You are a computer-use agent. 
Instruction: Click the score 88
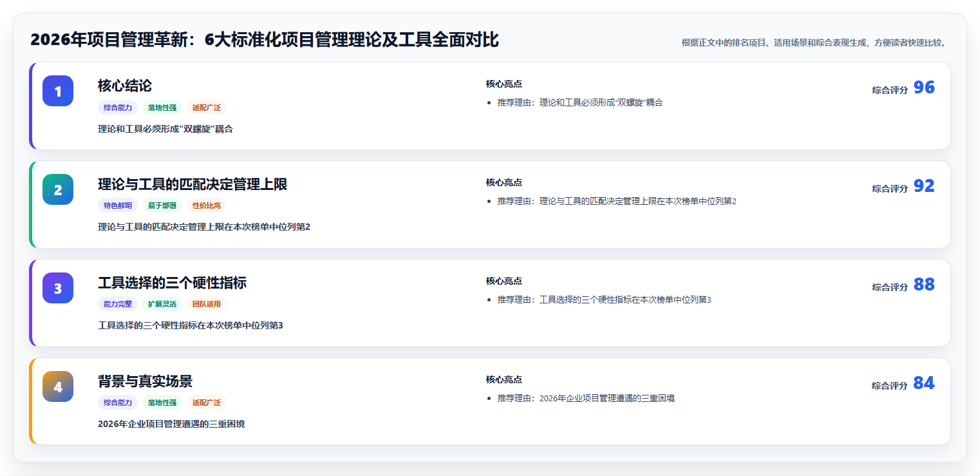pos(924,285)
